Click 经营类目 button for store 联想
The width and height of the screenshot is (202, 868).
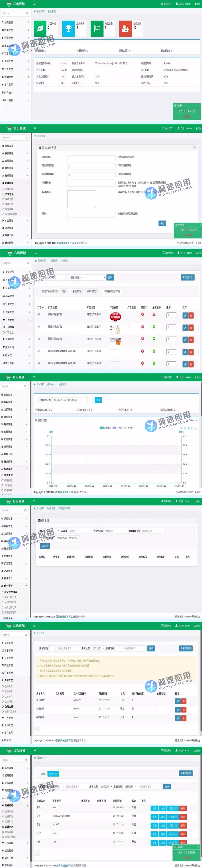pyautogui.click(x=173, y=817)
